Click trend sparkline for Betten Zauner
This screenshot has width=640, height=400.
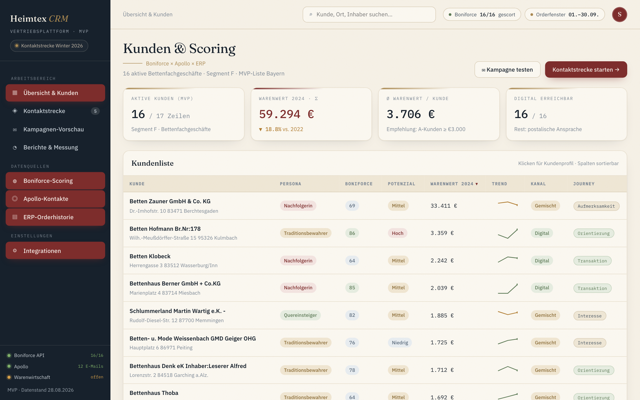click(x=508, y=203)
